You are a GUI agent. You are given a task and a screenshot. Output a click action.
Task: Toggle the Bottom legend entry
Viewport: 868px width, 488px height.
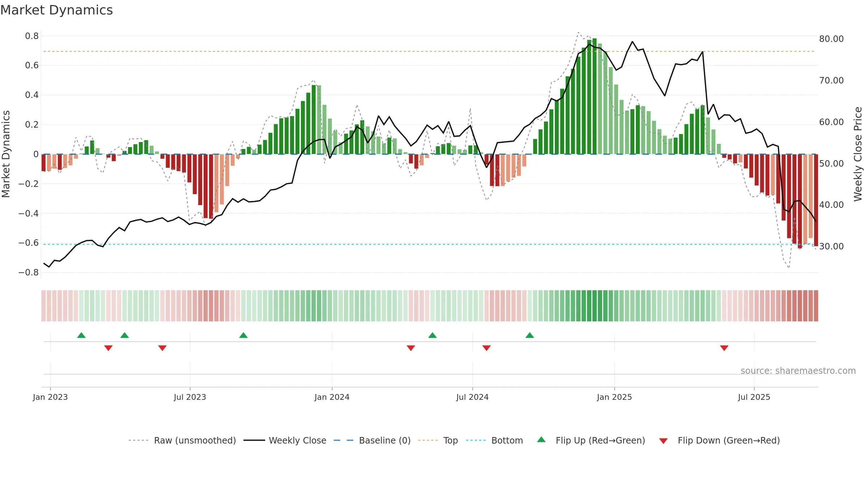tap(494, 440)
